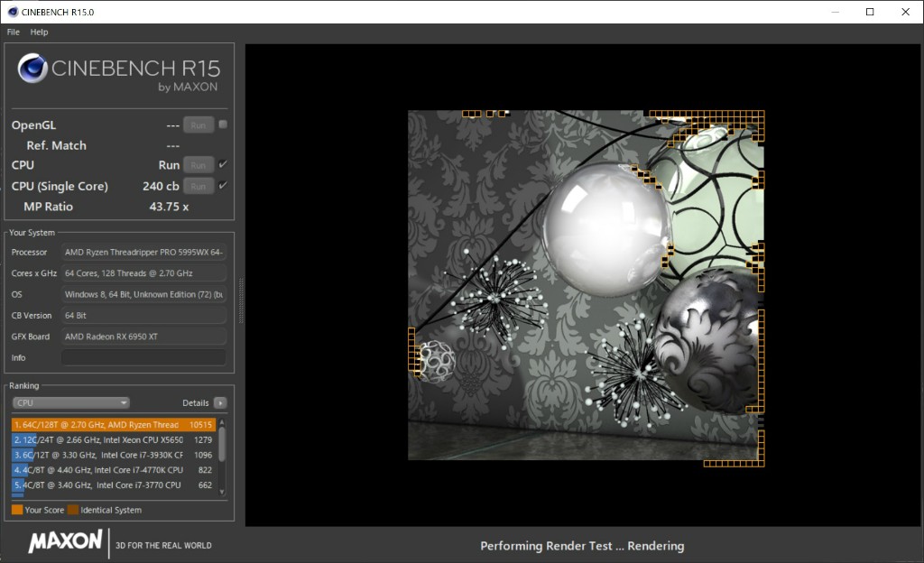
Task: Click the Details arrow button
Action: [220, 403]
